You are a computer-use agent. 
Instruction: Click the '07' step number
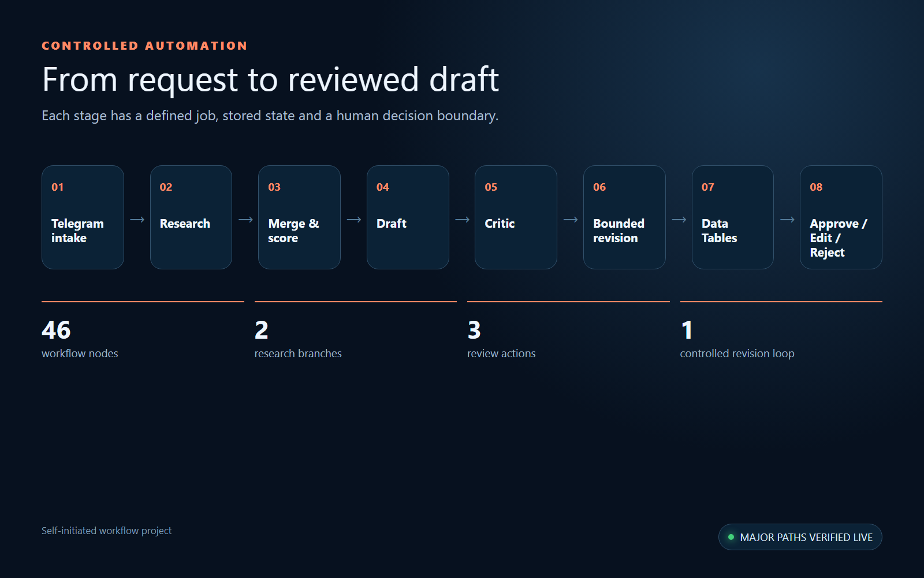708,187
